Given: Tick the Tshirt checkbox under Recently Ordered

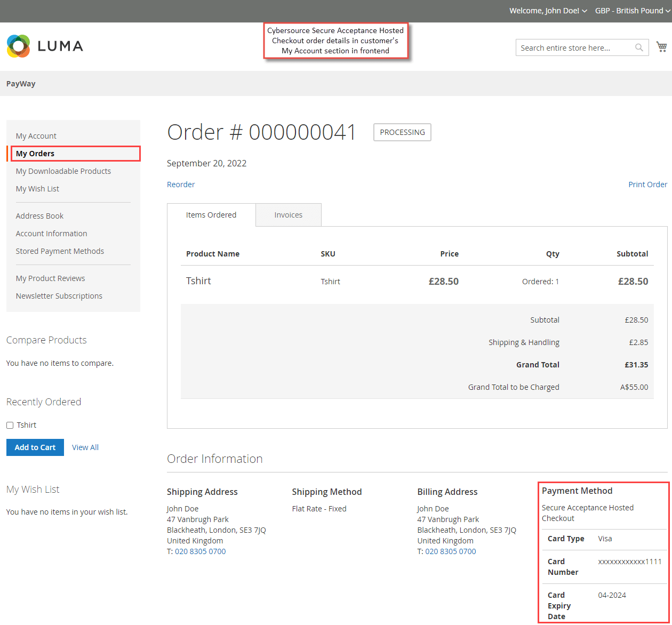Looking at the screenshot, I should (10, 426).
